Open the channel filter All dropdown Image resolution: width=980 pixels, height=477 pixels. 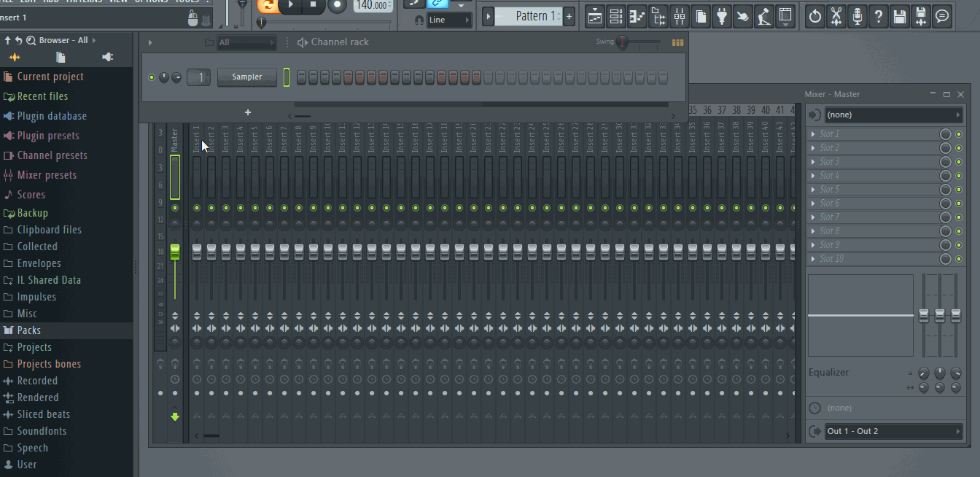pos(246,42)
